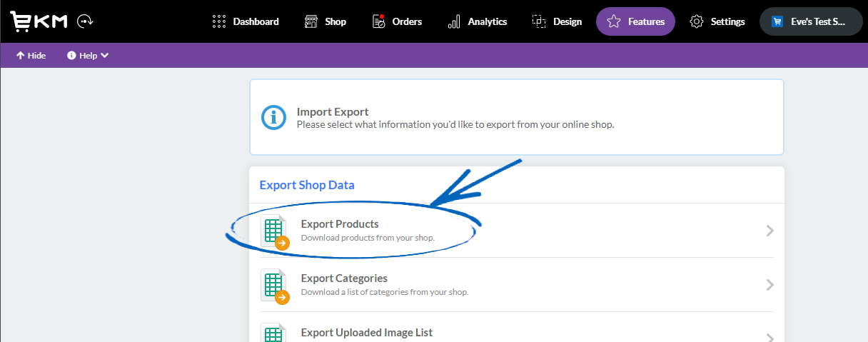Open the Settings gear icon
Viewport: 868px width, 342px height.
[x=697, y=21]
